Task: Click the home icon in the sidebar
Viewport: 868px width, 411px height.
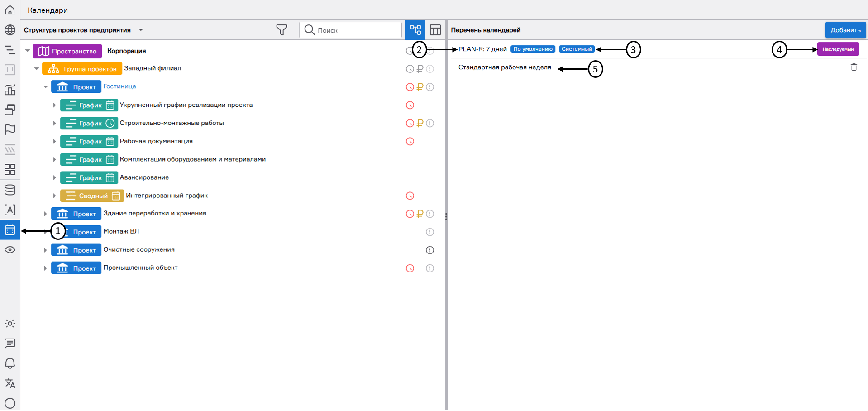Action: [10, 10]
